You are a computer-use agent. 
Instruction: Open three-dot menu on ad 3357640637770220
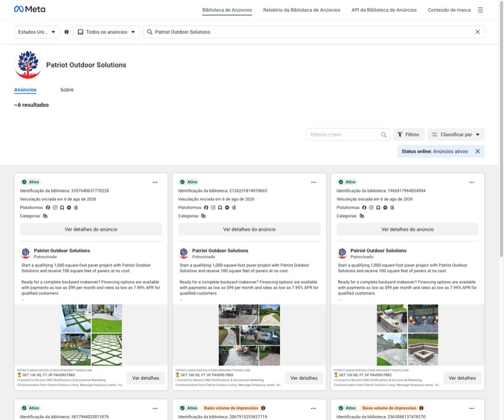pos(155,183)
